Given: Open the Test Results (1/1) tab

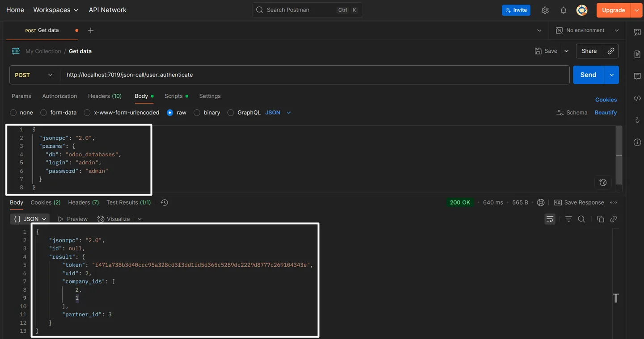Looking at the screenshot, I should pos(128,202).
